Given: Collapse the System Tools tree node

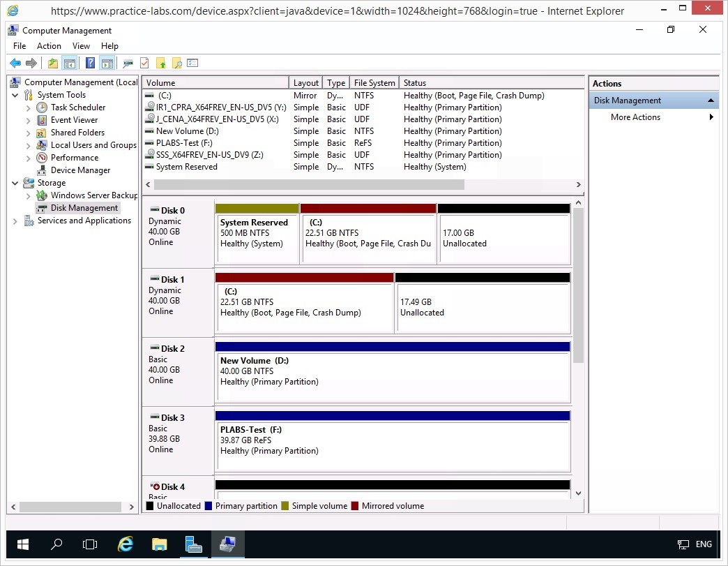Looking at the screenshot, I should [x=15, y=95].
